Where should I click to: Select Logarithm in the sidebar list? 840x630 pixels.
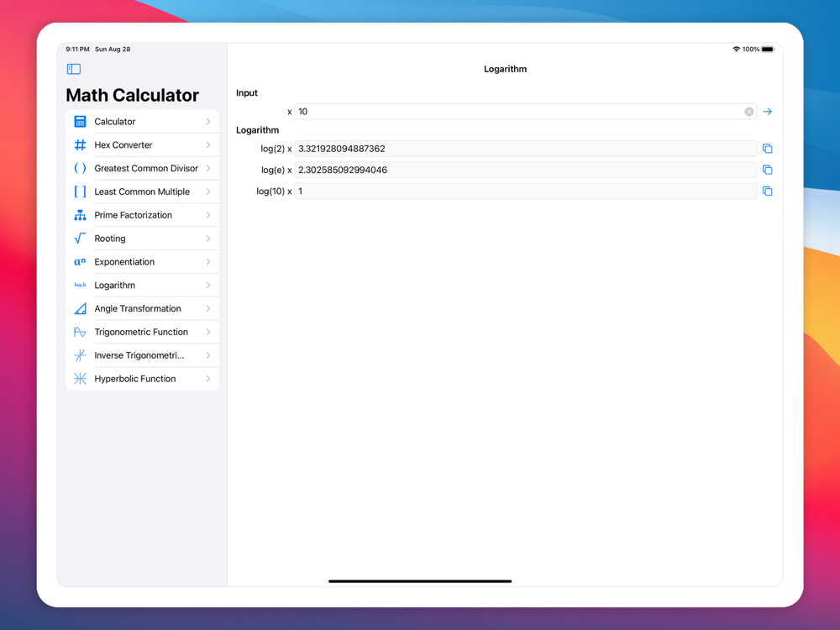[x=143, y=285]
